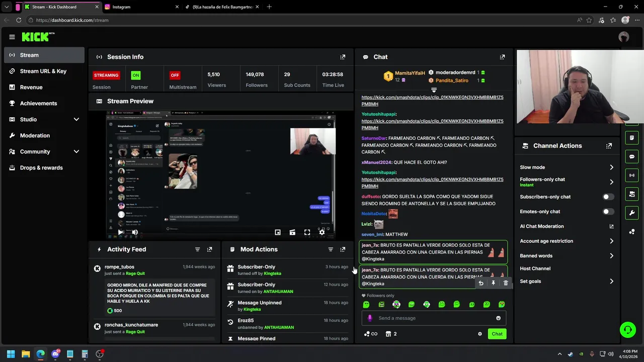644x362 pixels.
Task: Expand Banned words settings
Action: point(611,256)
